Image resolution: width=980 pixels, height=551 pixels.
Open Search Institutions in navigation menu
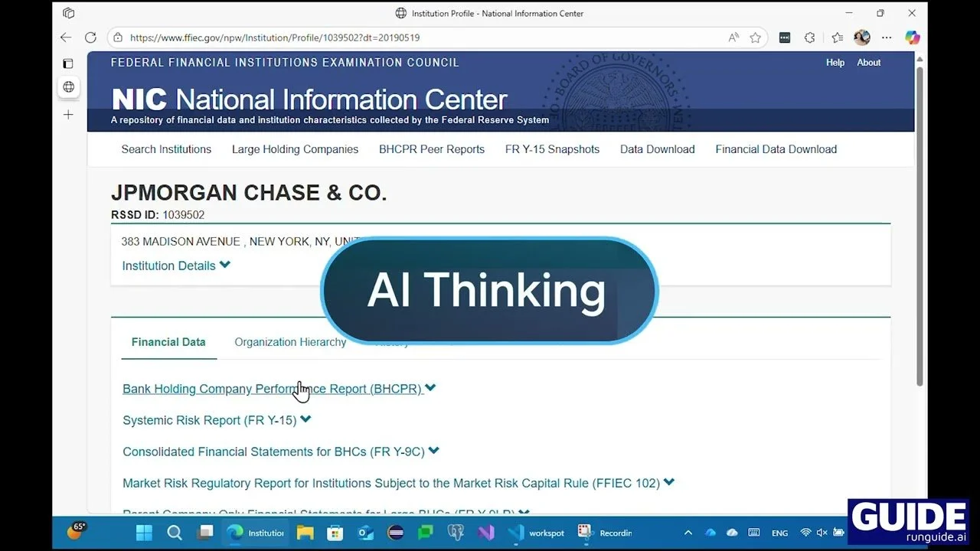point(166,149)
